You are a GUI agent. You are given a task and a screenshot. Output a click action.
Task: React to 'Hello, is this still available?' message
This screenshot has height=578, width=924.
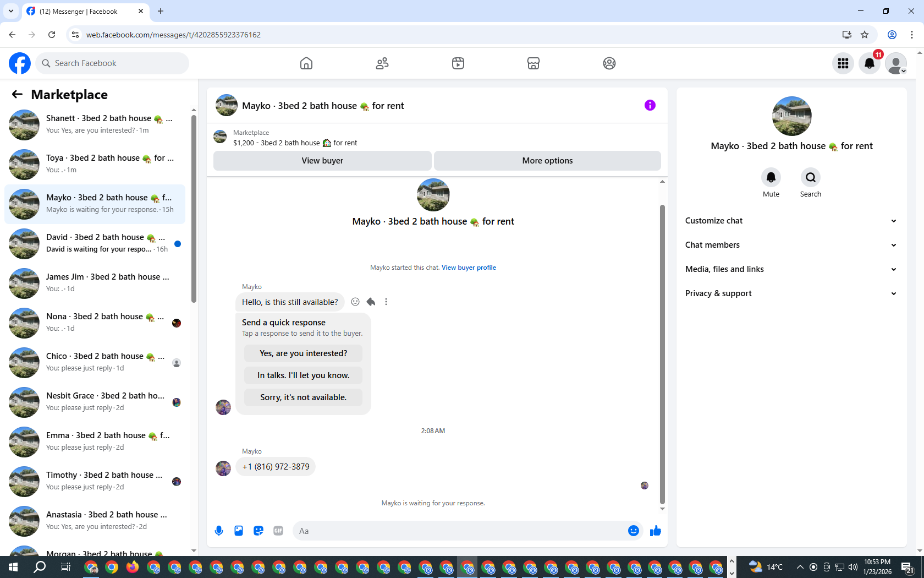click(x=355, y=302)
